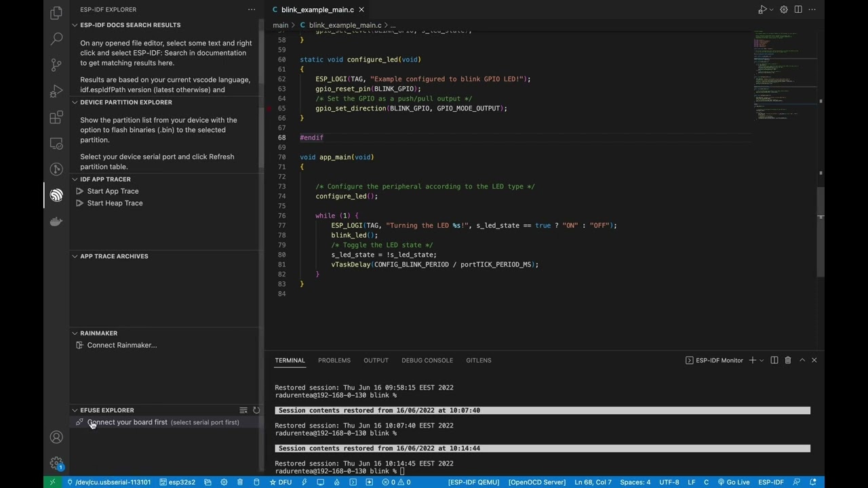Click the build project cylinder icon

coord(256,482)
